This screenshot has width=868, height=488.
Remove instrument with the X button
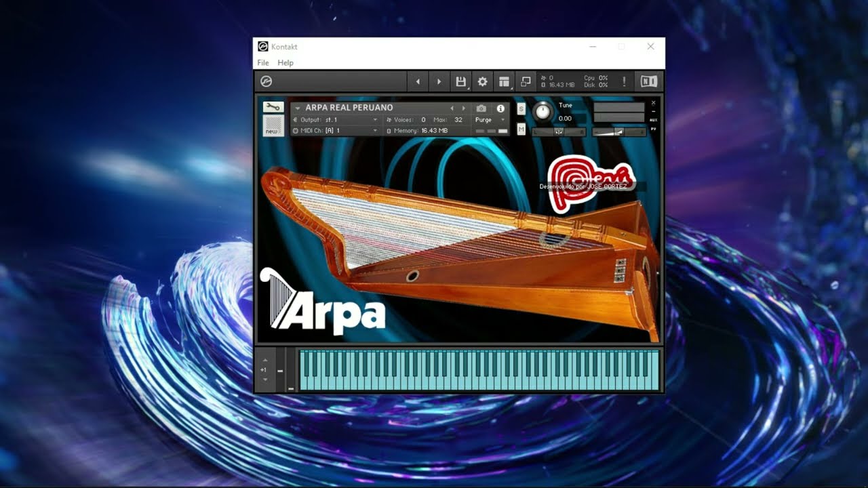click(653, 103)
